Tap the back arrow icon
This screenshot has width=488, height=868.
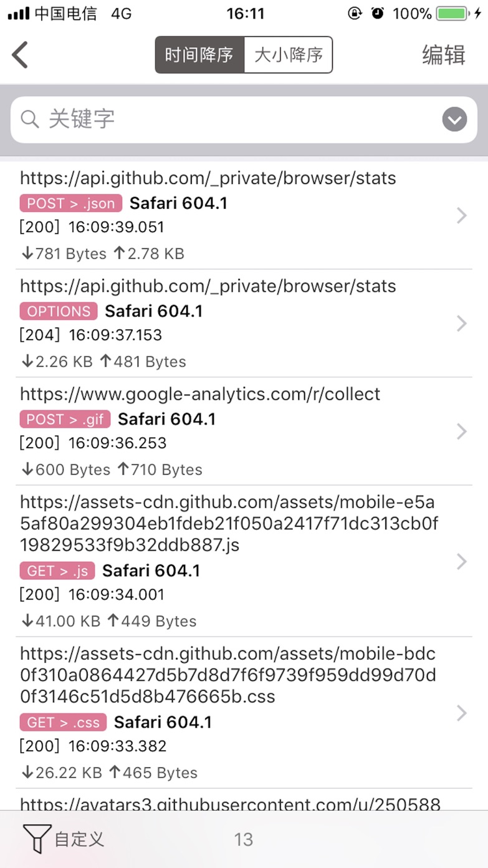[x=21, y=55]
